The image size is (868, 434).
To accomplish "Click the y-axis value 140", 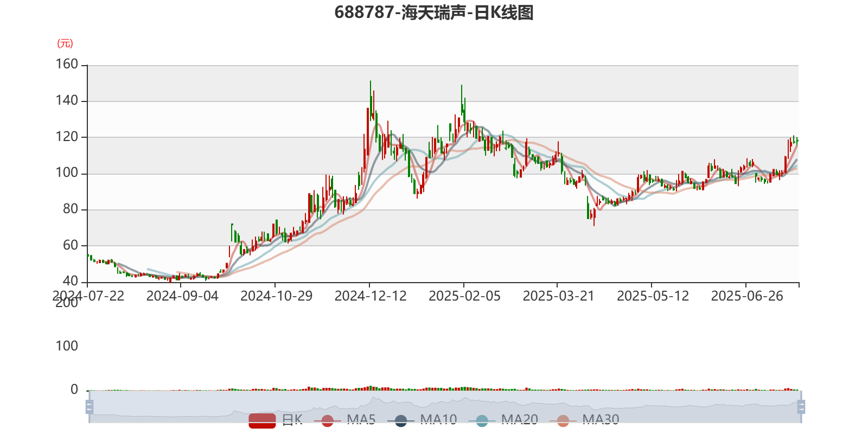I will click(67, 100).
